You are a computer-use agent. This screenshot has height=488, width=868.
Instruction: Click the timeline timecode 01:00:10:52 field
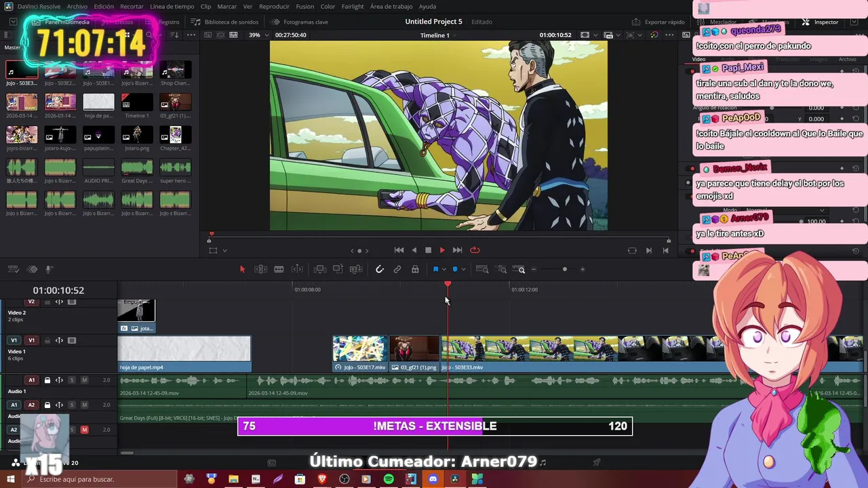click(x=58, y=290)
